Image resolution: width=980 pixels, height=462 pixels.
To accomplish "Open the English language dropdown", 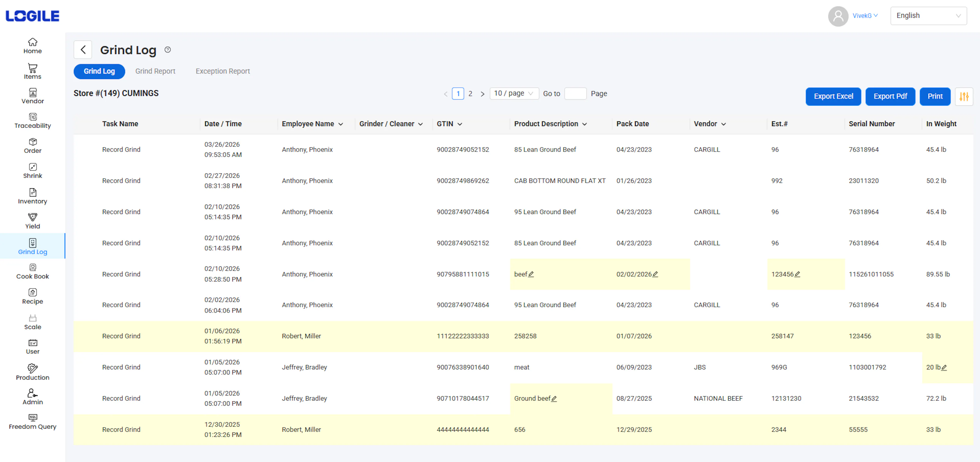I will tap(928, 16).
